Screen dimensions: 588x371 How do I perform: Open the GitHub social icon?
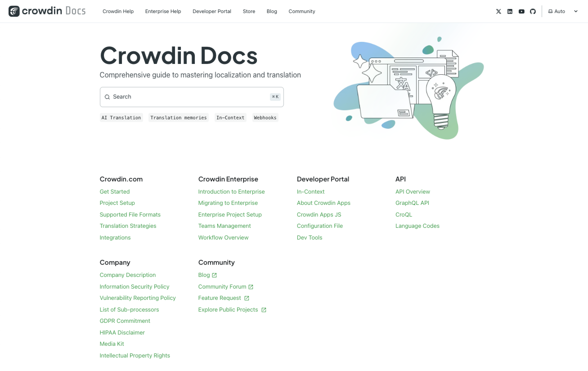click(533, 11)
